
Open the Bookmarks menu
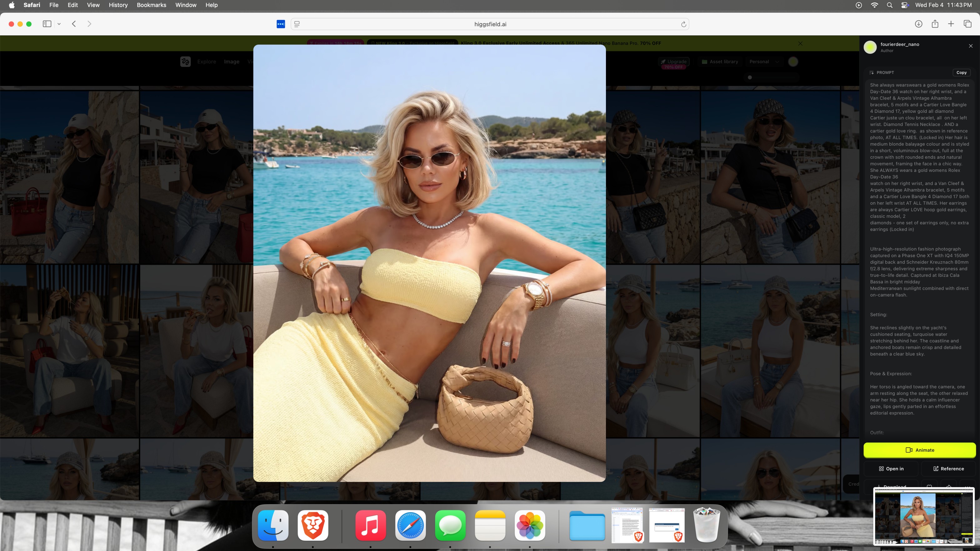(152, 5)
